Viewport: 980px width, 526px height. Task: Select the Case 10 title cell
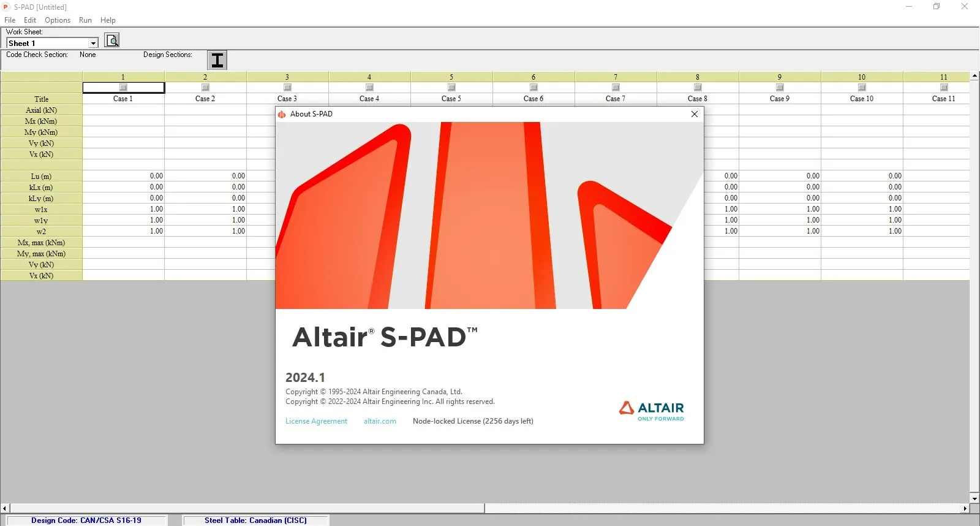(x=862, y=99)
